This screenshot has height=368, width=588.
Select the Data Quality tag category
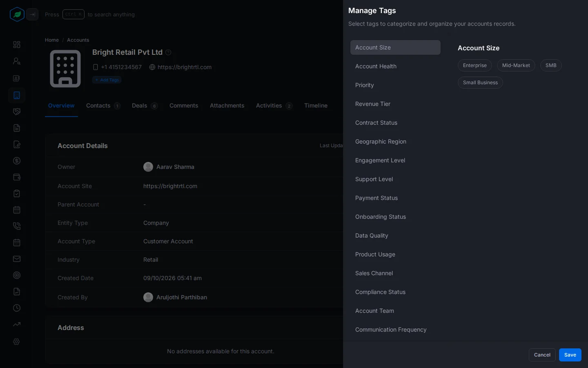[395, 236]
